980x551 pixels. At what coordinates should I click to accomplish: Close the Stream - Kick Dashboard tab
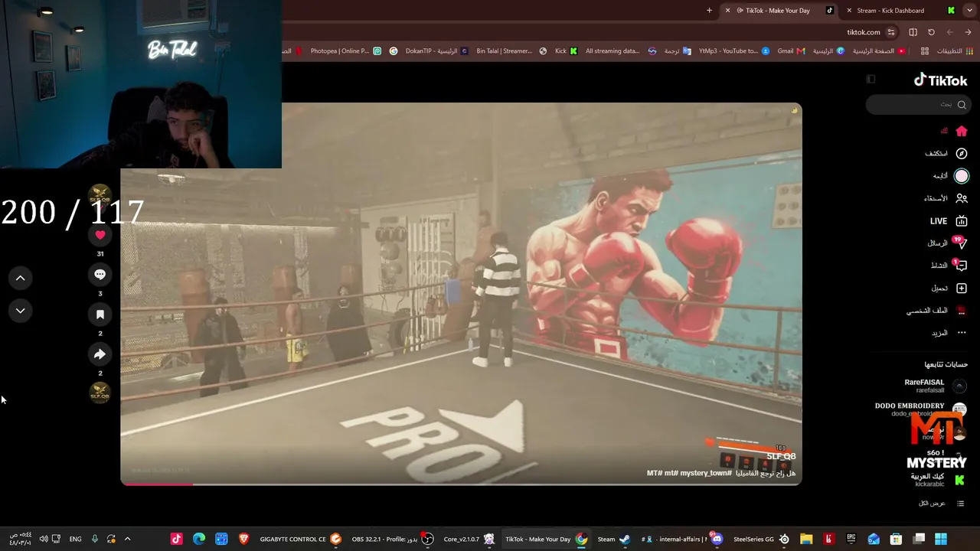click(849, 11)
